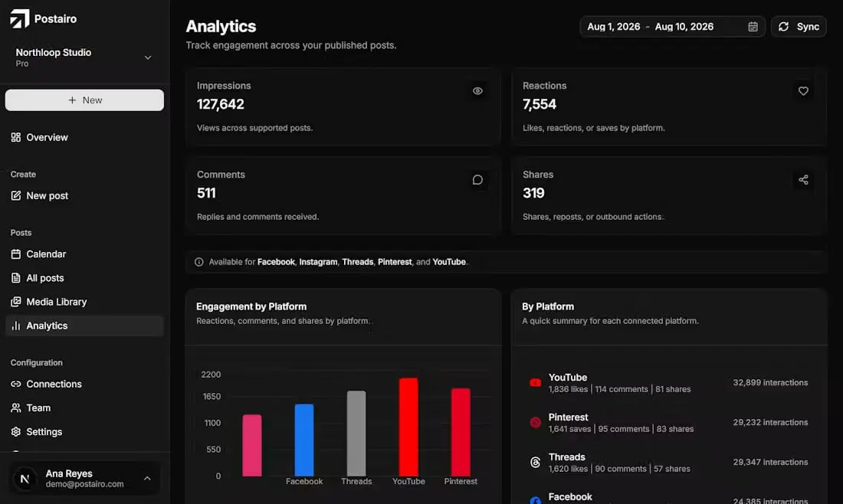Click the calendar icon in date range
Viewport: 843px width, 504px height.
753,27
